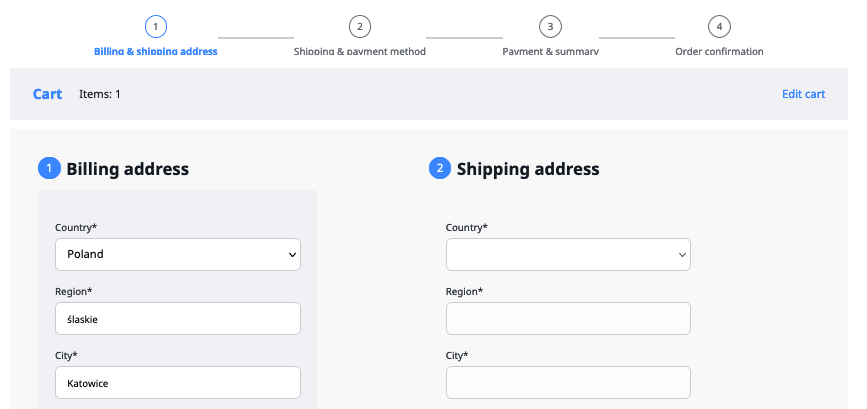Expand the empty shipping Country dropdown
The height and width of the screenshot is (409, 867).
pyautogui.click(x=568, y=254)
